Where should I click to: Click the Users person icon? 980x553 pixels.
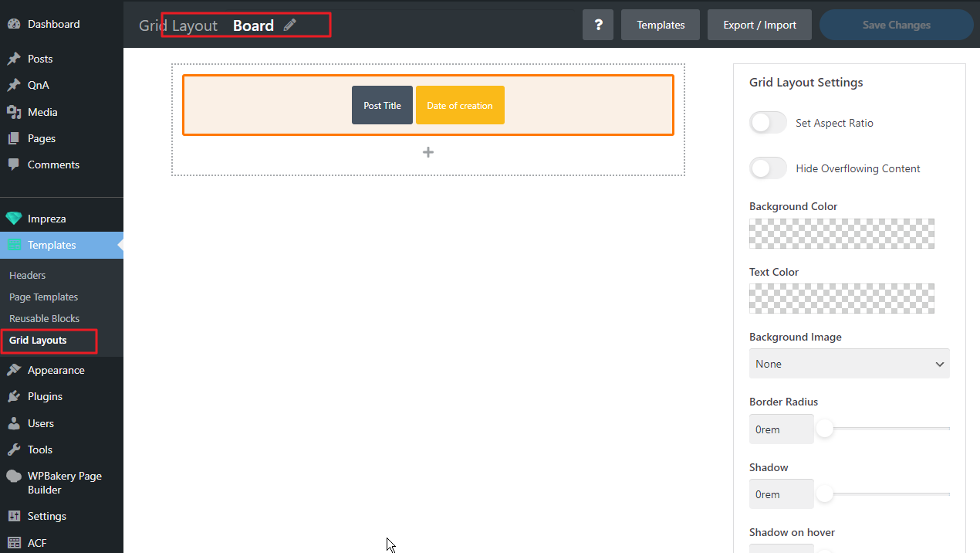point(14,423)
